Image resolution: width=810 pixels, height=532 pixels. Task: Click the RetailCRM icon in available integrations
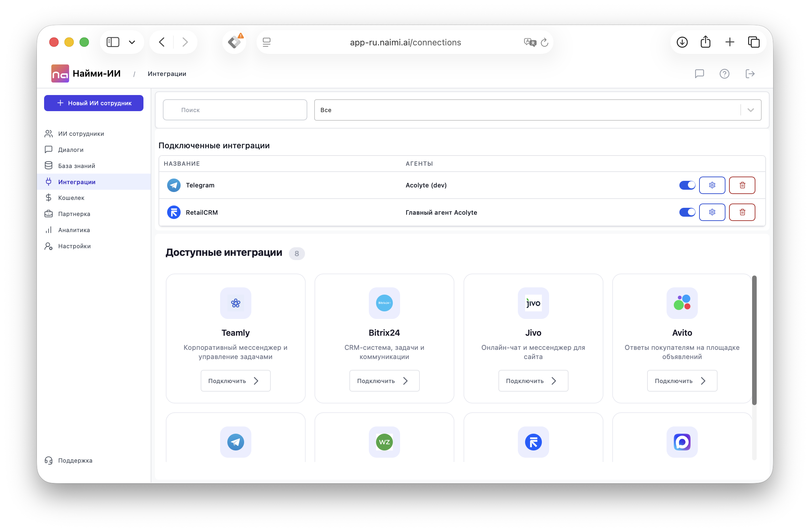coord(533,442)
